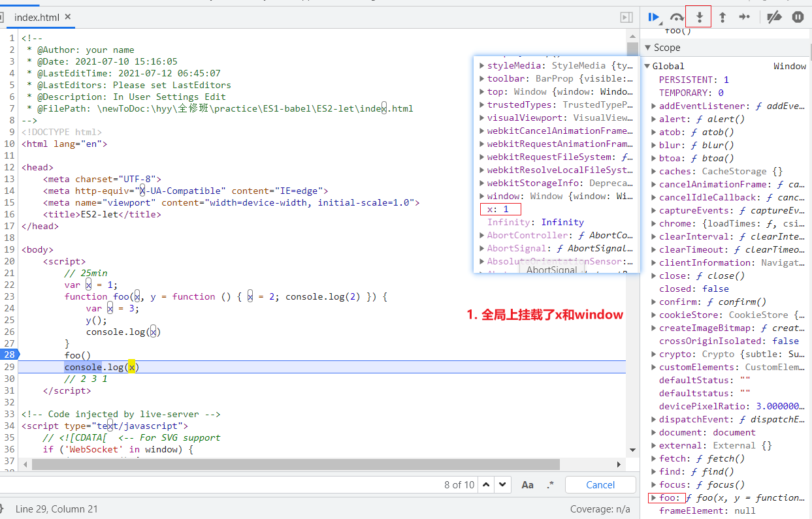Go to previous search match
This screenshot has width=812, height=519.
[x=486, y=485]
